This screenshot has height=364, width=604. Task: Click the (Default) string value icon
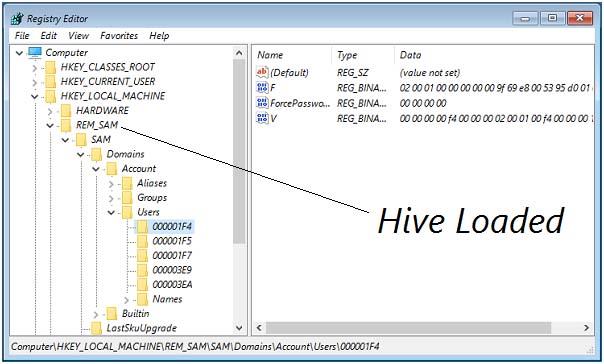(262, 72)
